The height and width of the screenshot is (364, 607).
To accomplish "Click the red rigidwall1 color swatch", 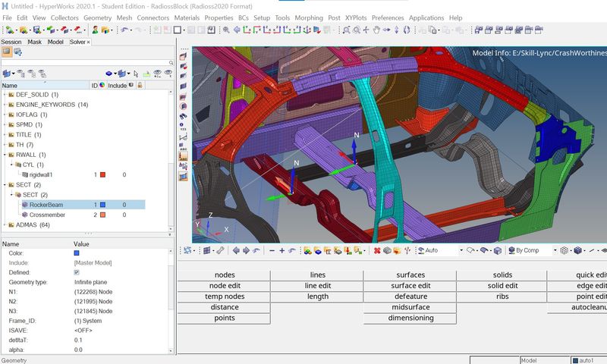I will tap(102, 175).
